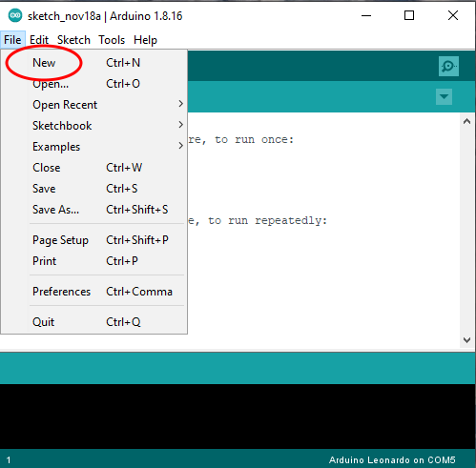
Task: Open the Help menu
Action: (x=145, y=40)
